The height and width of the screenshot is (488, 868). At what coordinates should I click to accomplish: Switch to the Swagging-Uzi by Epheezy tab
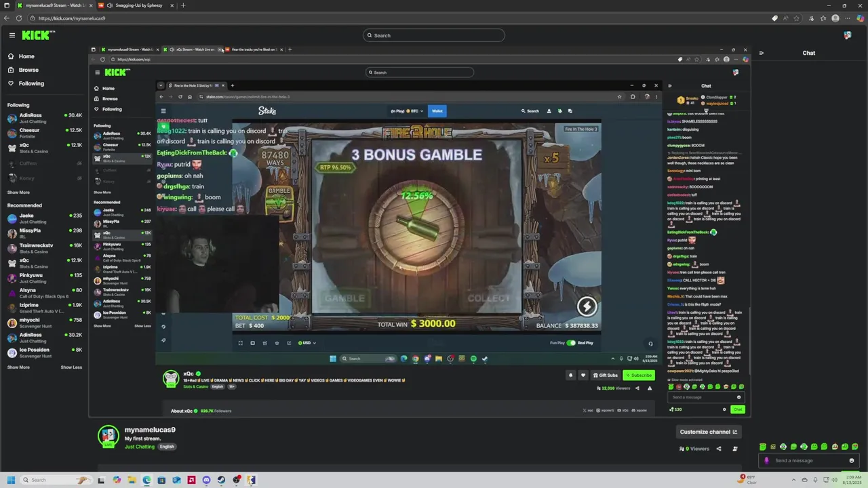pos(138,5)
